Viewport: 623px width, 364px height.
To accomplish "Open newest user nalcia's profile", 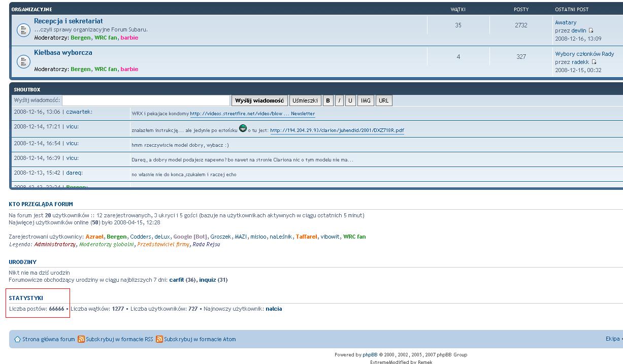I will pyautogui.click(x=274, y=309).
